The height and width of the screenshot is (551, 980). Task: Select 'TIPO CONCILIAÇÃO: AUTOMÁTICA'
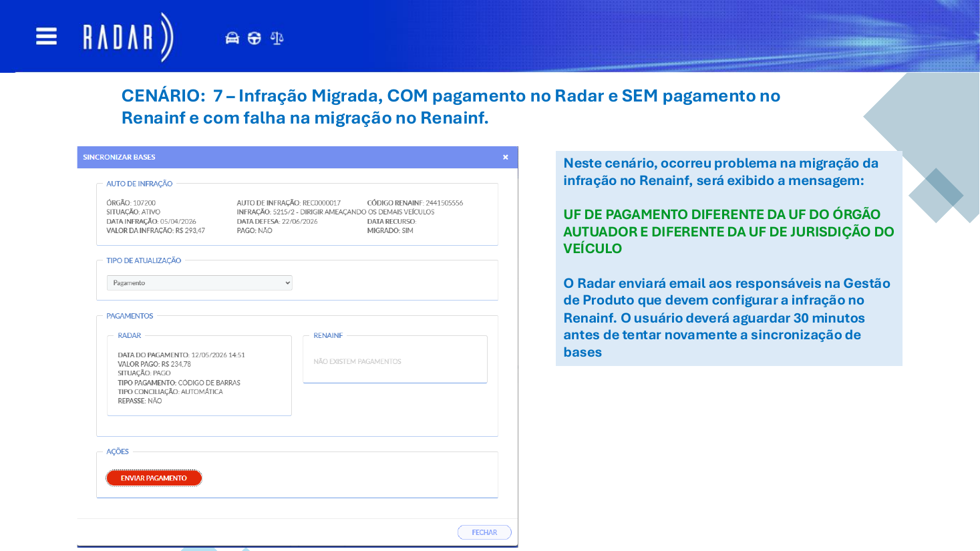[170, 391]
